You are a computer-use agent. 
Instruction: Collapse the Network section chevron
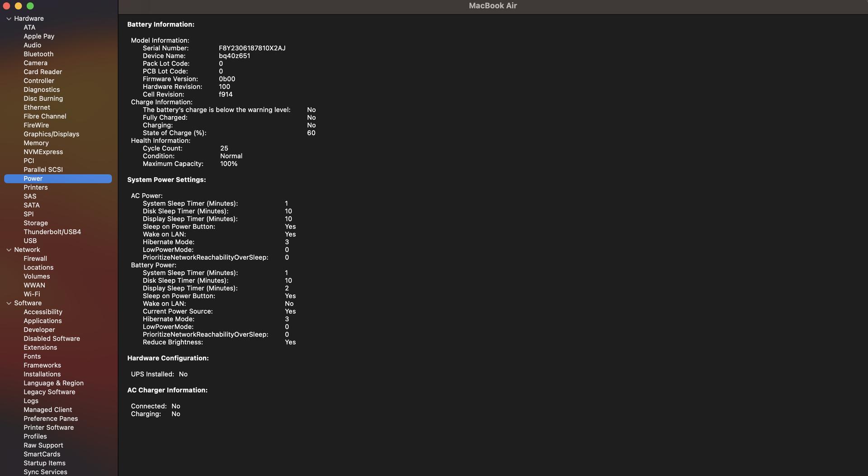(x=9, y=250)
